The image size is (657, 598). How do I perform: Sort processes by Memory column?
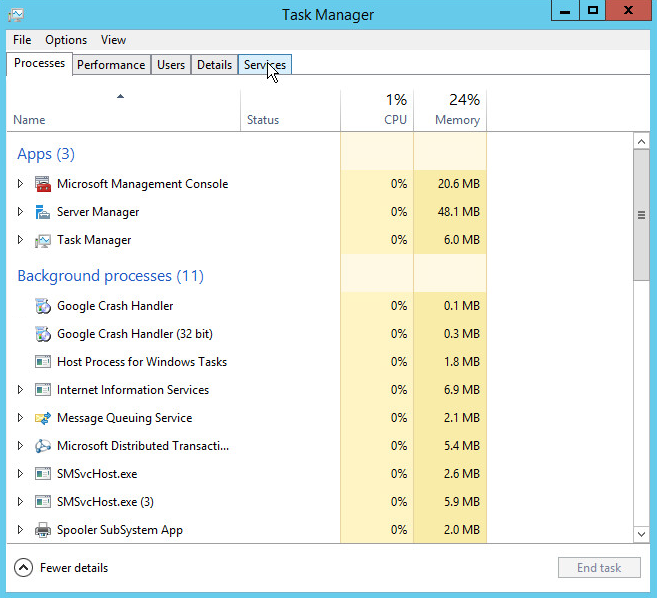[450, 110]
